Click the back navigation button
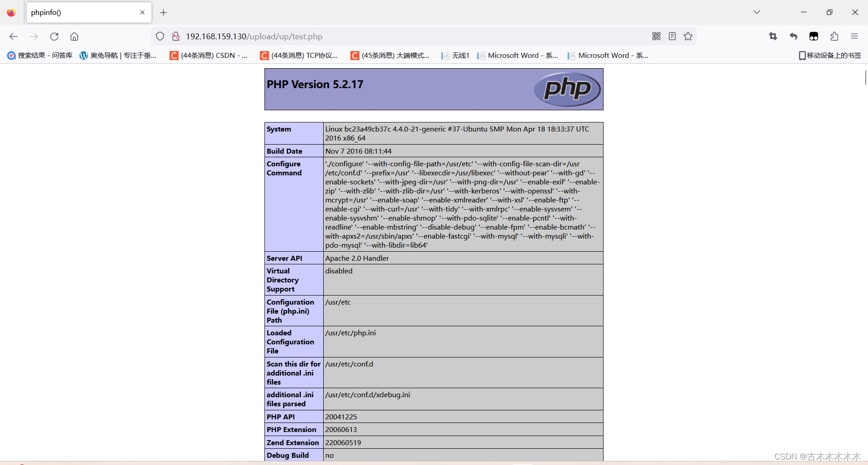Image resolution: width=868 pixels, height=465 pixels. pos(14,36)
